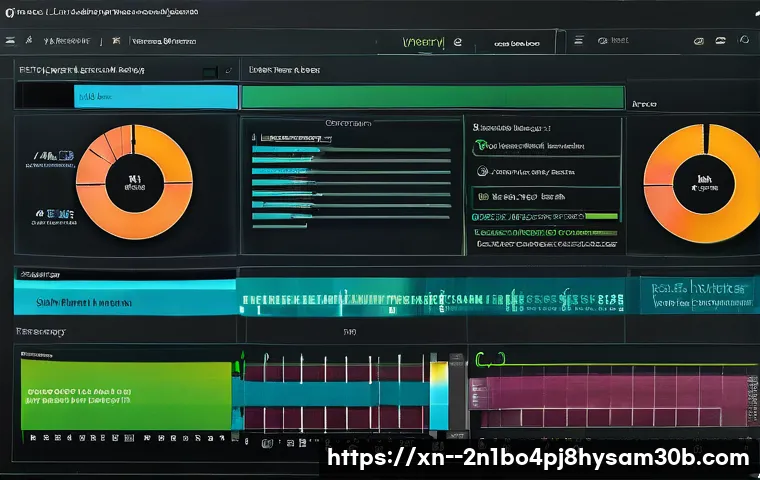Click the rightmost circular icon in top toolbar

click(x=743, y=41)
